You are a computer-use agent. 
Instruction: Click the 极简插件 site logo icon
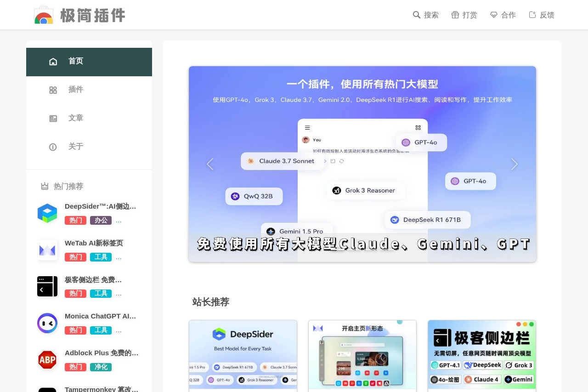pyautogui.click(x=44, y=15)
